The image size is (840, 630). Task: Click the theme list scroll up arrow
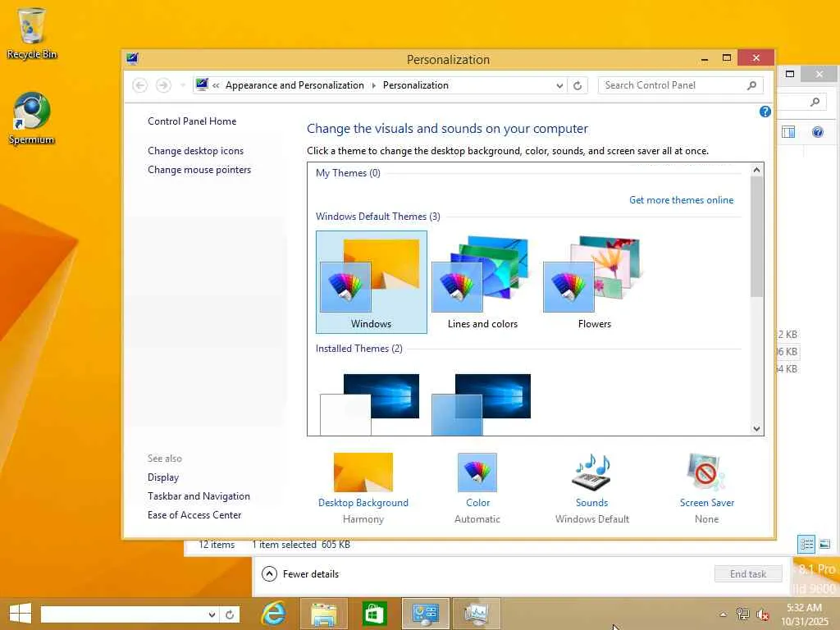(x=756, y=170)
